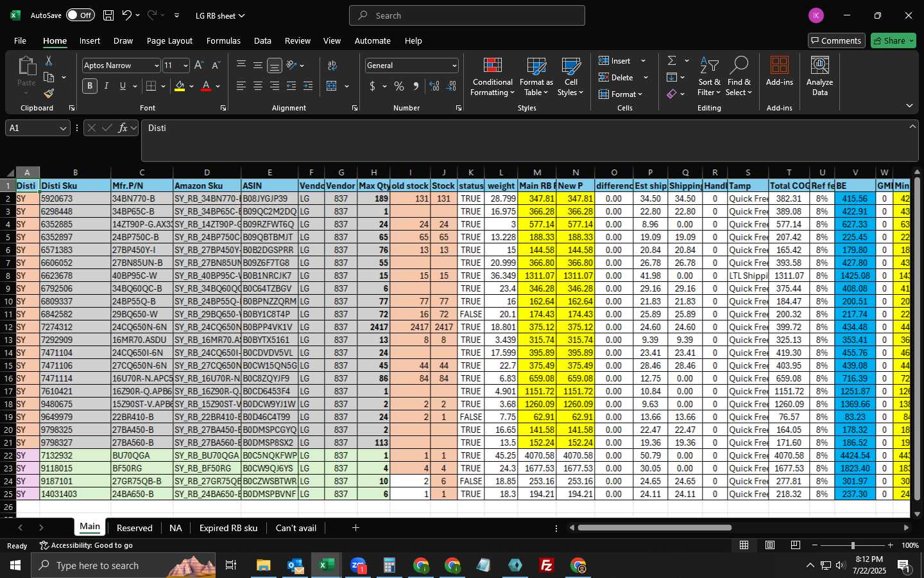Apply the red Font Color swatch
The height and width of the screenshot is (578, 924).
pyautogui.click(x=206, y=86)
